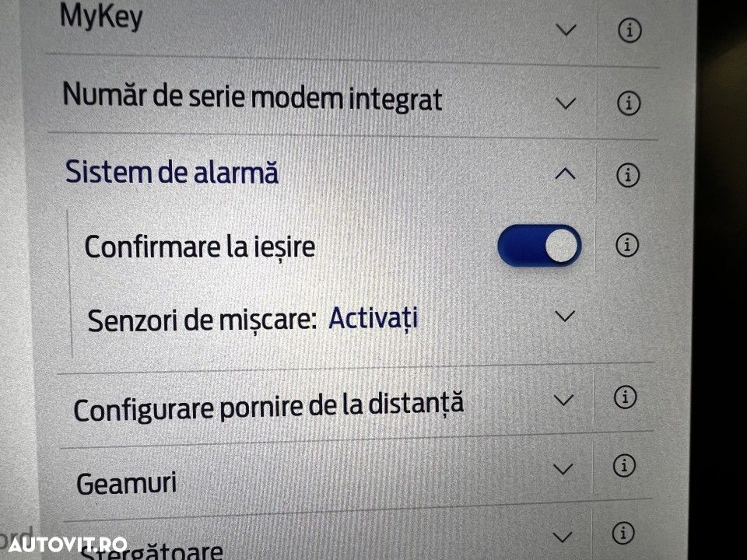
Task: Tap the Sistem de alarmă heading
Action: coord(171,173)
